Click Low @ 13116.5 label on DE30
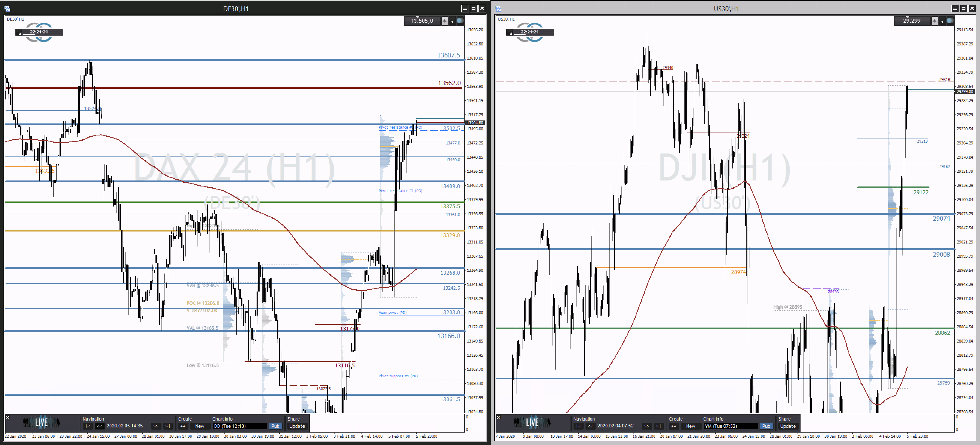The width and height of the screenshot is (980, 445). point(202,365)
